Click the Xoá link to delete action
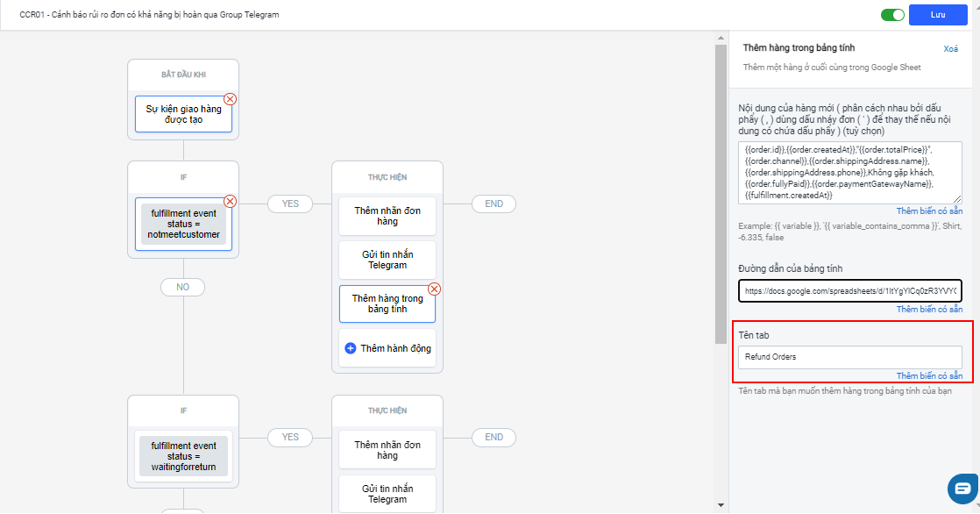 (950, 49)
